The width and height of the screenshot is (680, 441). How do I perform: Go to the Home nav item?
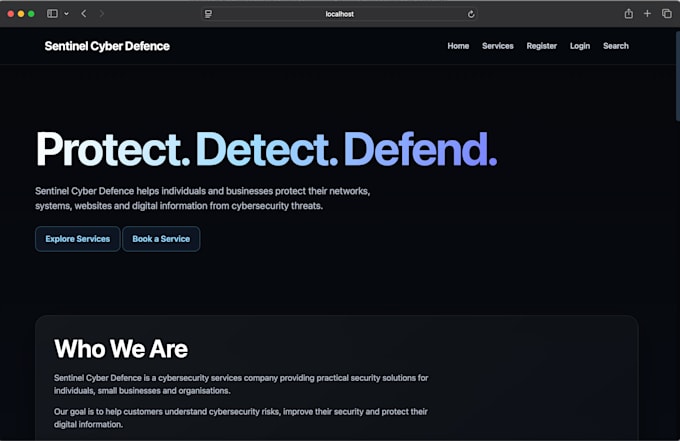(458, 46)
